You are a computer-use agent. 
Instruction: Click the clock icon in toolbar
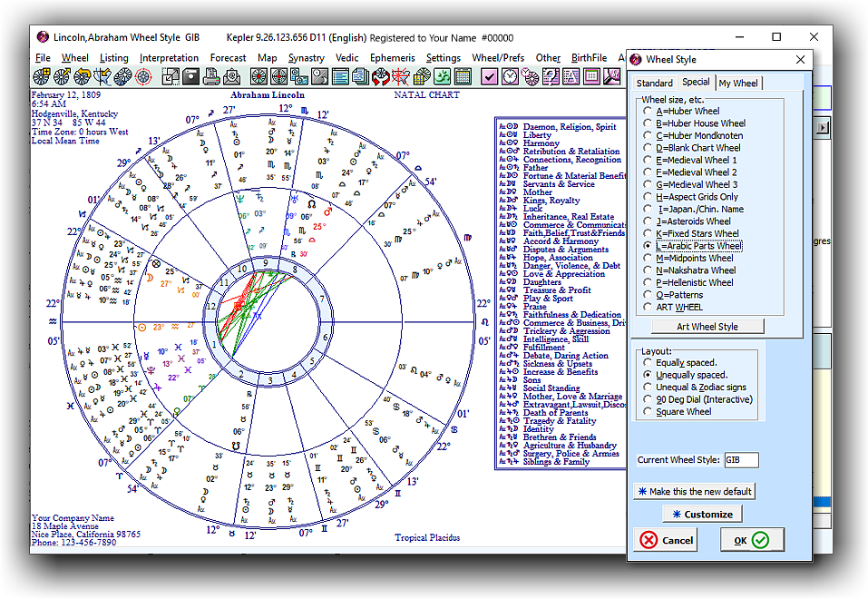(510, 77)
